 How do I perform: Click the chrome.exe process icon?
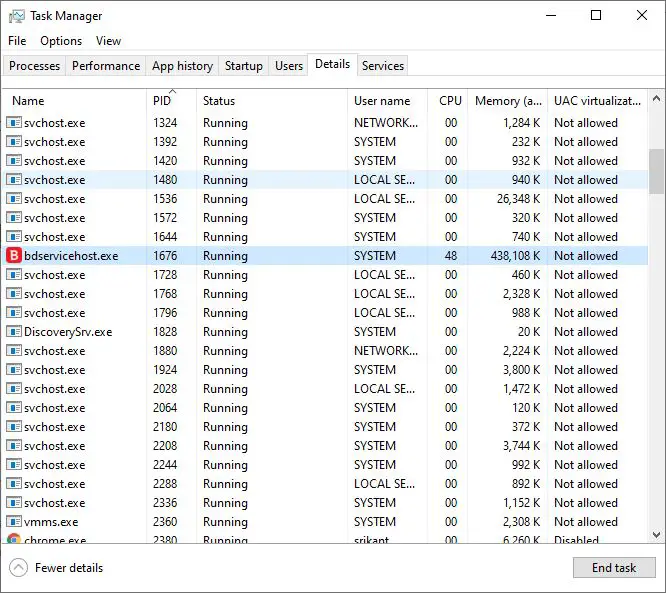coord(14,539)
